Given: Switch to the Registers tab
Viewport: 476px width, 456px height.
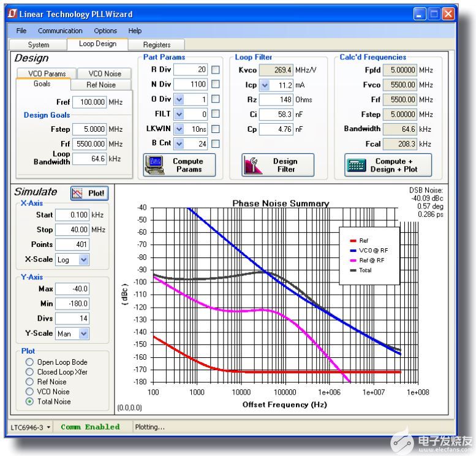Looking at the screenshot, I should (157, 45).
